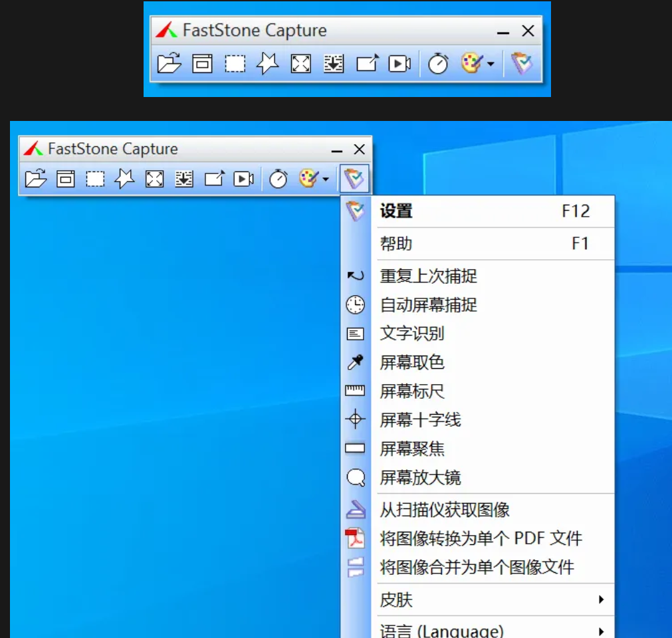Click Output palette icon in upper toolbar
Screen dimensions: 672x638
pos(472,63)
